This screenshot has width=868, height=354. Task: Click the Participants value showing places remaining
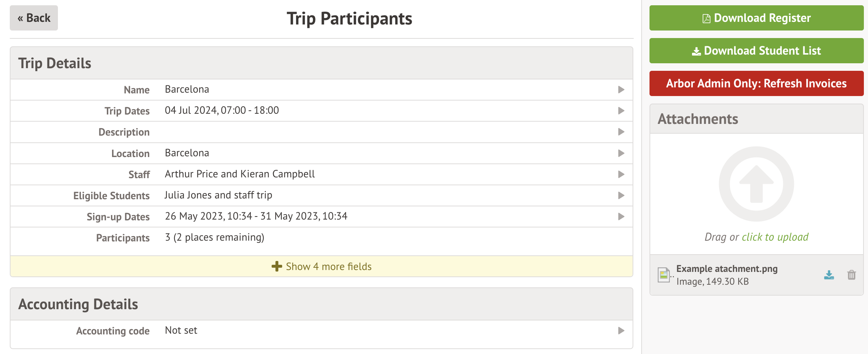214,237
